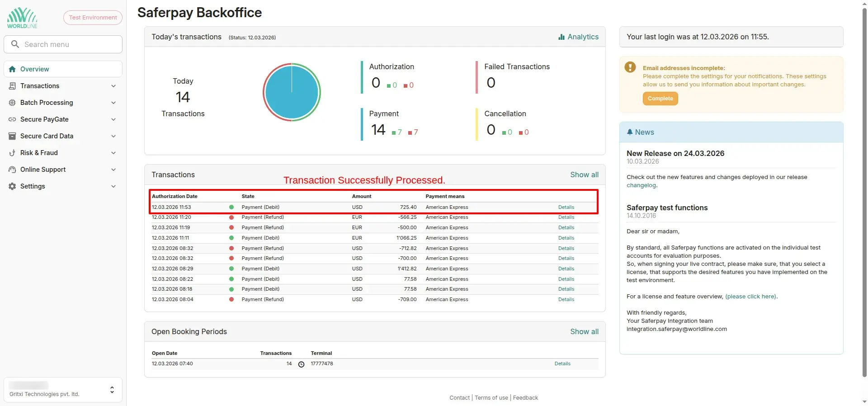Screen dimensions: 868x406
Task: Open Details for the 1'412.82 USD payment
Action: coord(566,269)
